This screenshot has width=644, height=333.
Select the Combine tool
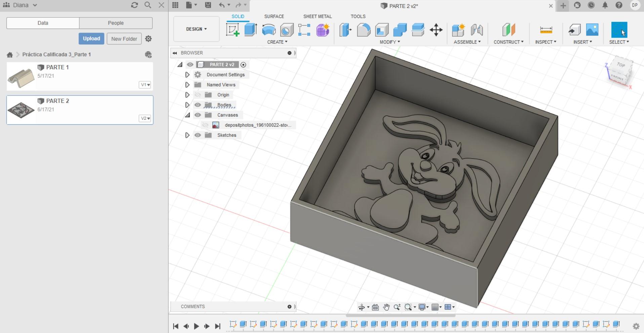tap(400, 30)
